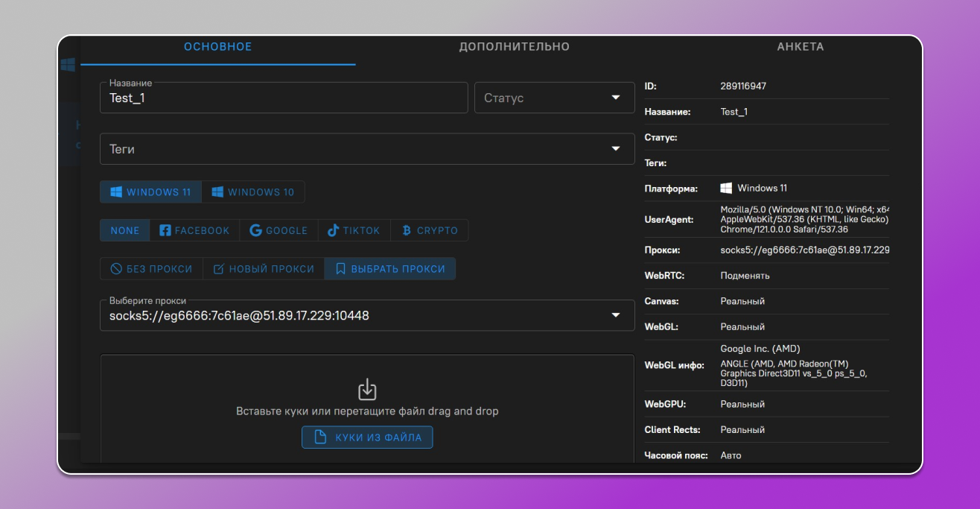Screen dimensions: 980x509
Task: Click the Прокси value in summary panel
Action: pos(805,250)
